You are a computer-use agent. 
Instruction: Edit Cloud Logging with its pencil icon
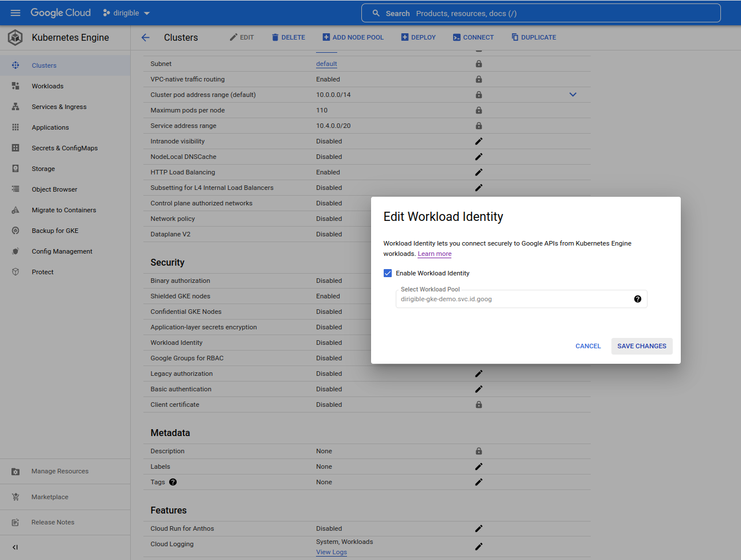(479, 547)
